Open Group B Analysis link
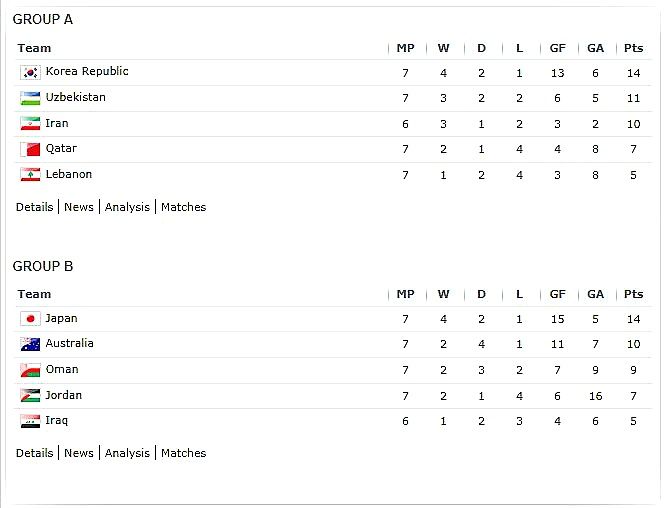 pos(127,453)
